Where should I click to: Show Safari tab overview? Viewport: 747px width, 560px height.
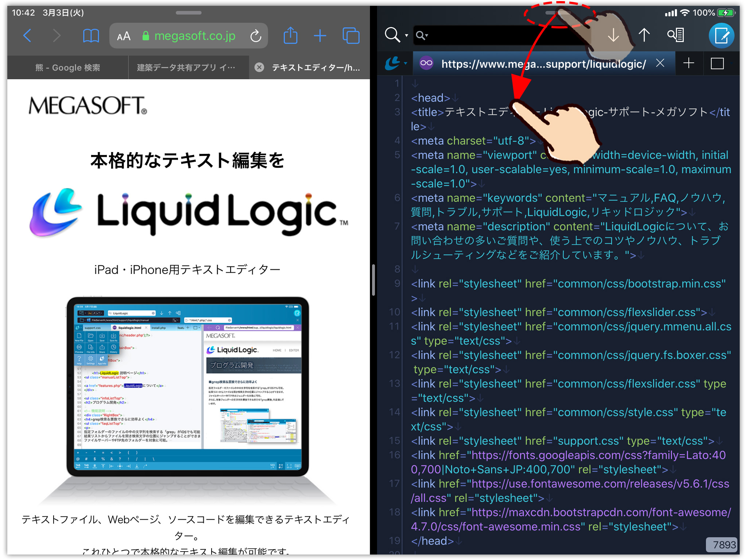351,35
